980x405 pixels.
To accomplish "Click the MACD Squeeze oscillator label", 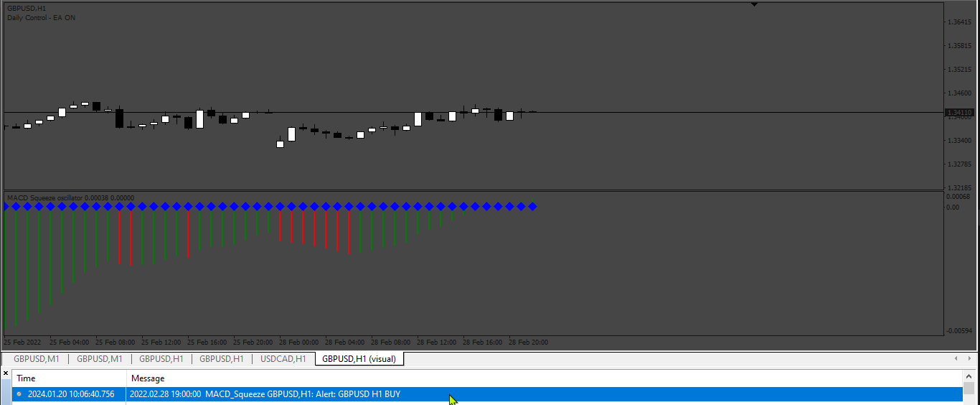I will pyautogui.click(x=70, y=197).
